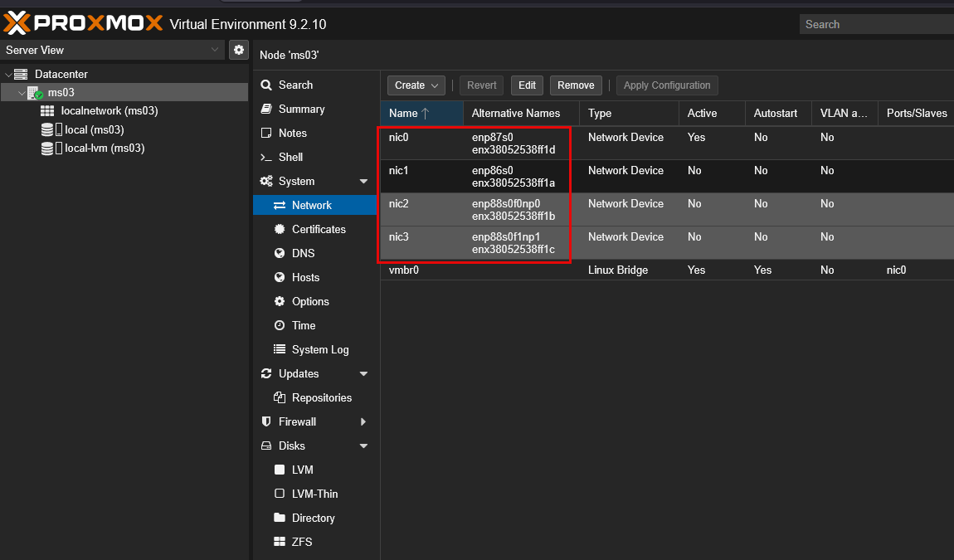Collapse the System menu section arrow
The image size is (954, 560).
click(364, 182)
